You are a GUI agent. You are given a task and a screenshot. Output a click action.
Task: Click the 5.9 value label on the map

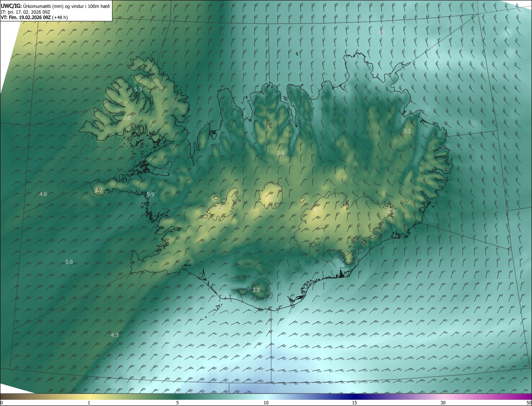[150, 194]
